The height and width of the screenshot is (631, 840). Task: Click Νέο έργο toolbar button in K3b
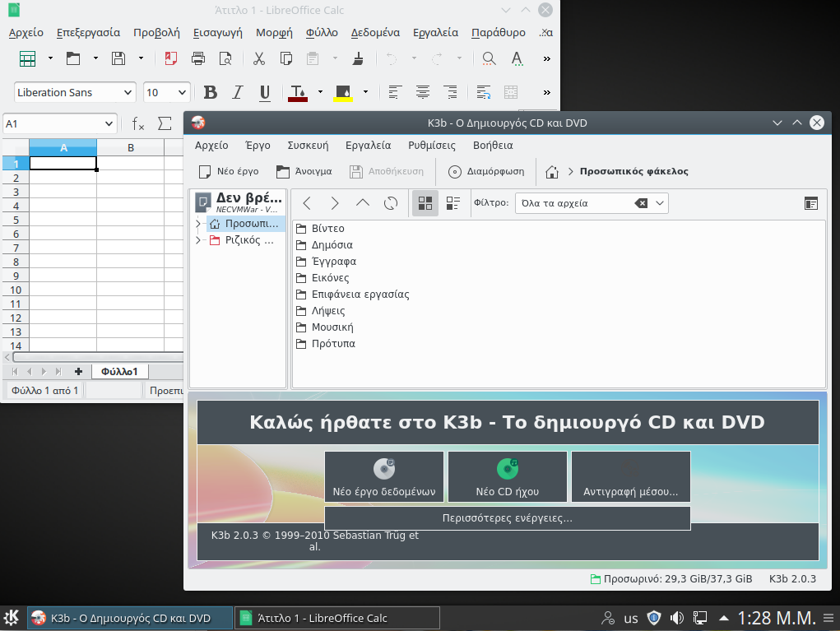229,171
